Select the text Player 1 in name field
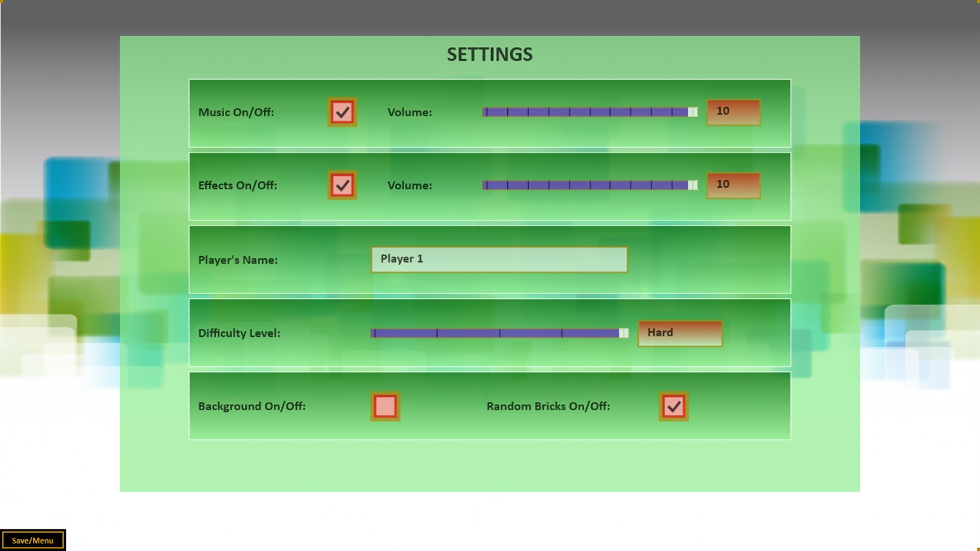This screenshot has width=980, height=551. click(x=401, y=258)
